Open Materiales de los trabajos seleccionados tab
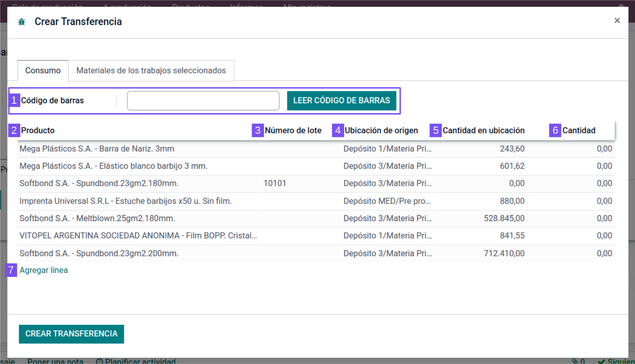Viewport: 635px width, 364px height. point(151,71)
